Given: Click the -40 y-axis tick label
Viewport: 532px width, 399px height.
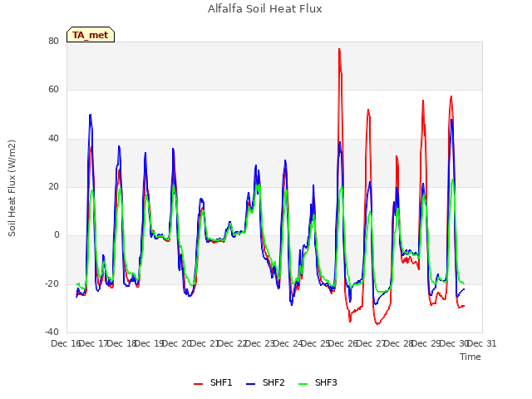Looking at the screenshot, I should point(52,332).
